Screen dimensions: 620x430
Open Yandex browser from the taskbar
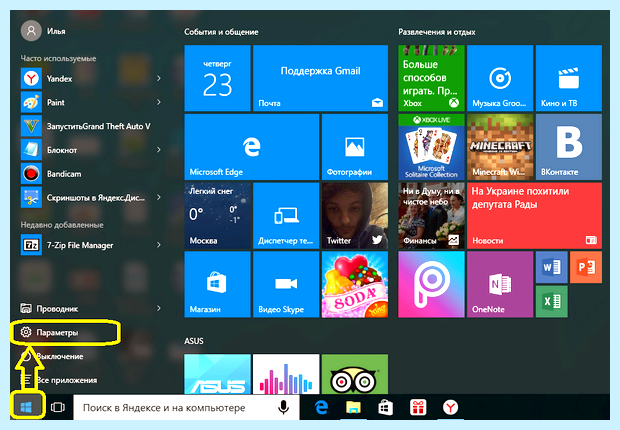[450, 407]
